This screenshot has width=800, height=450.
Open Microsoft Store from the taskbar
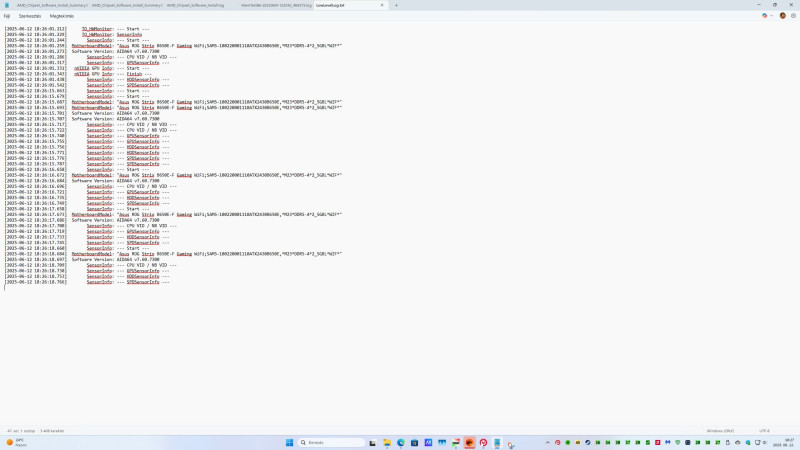point(414,442)
